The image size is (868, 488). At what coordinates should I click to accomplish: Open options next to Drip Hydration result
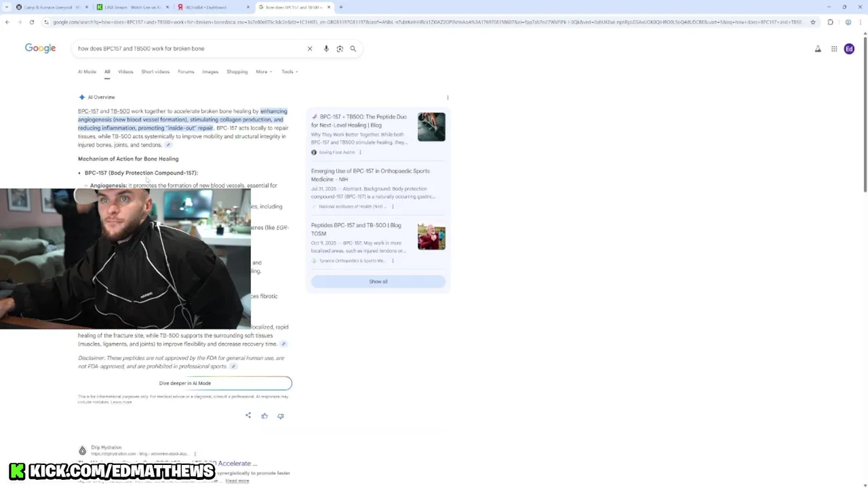195,454
